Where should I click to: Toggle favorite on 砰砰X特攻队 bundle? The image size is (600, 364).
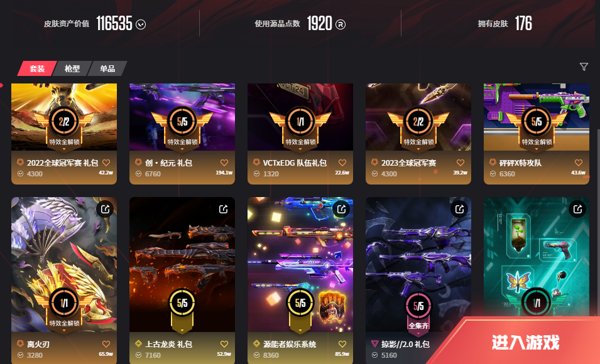(579, 163)
